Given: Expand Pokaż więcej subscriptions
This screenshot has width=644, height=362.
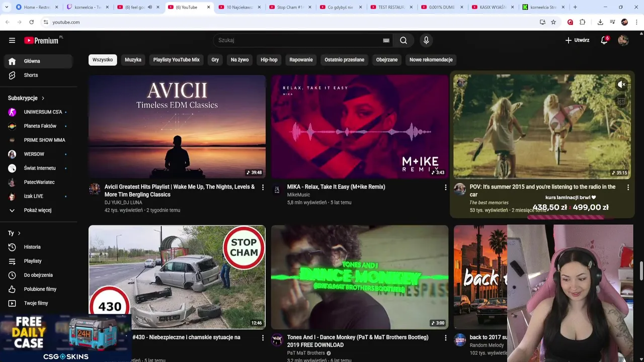Looking at the screenshot, I should pos(39,210).
